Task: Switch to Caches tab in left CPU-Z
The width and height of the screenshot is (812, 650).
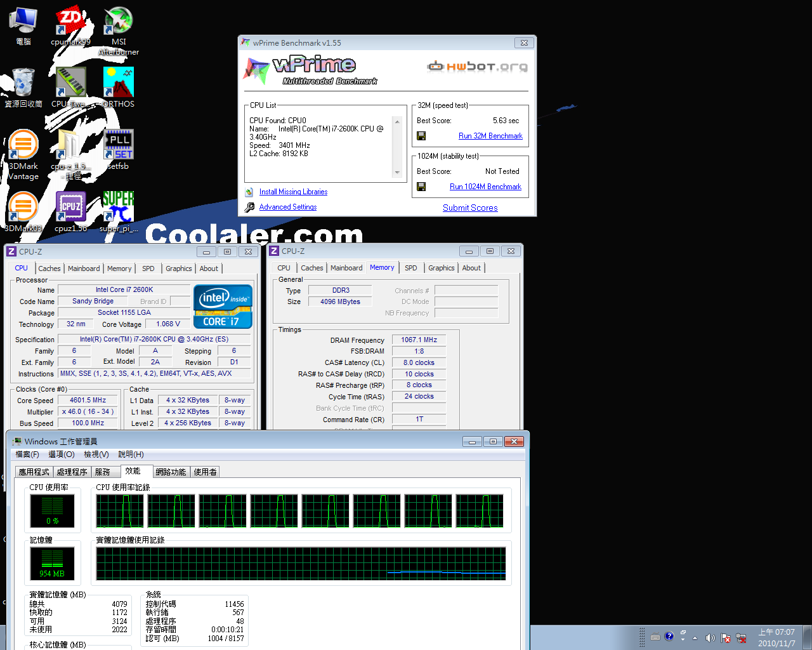Action: [x=49, y=269]
